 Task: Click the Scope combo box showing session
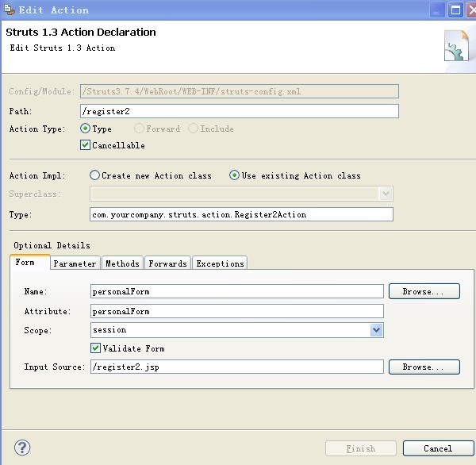pyautogui.click(x=237, y=330)
